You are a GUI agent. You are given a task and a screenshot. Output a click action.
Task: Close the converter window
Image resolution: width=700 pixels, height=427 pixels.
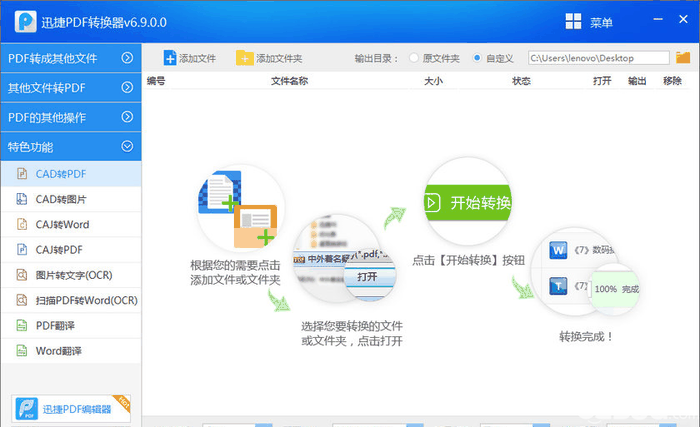click(x=683, y=19)
